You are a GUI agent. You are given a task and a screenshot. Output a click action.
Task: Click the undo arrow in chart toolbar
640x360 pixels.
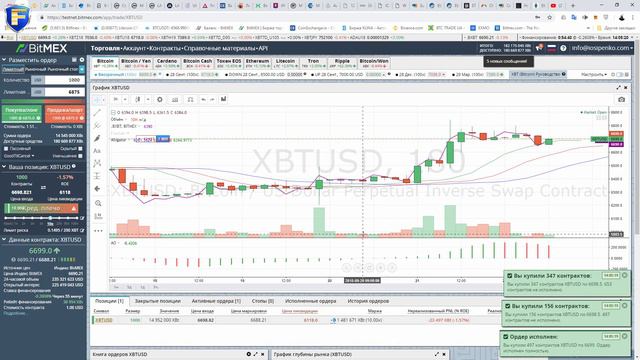(x=203, y=100)
